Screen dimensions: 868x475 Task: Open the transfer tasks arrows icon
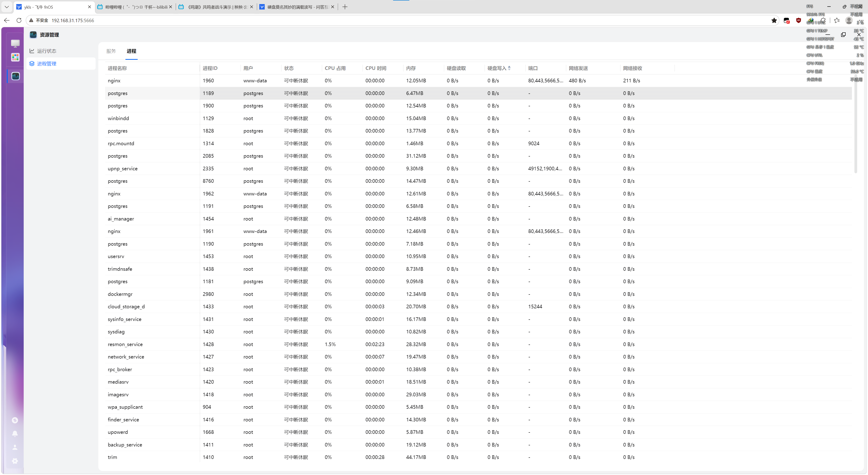tap(15, 420)
